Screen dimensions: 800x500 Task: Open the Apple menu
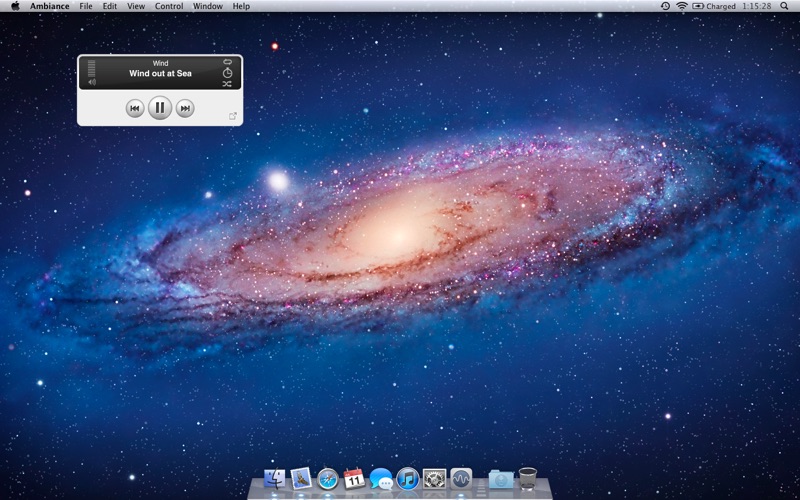click(15, 6)
